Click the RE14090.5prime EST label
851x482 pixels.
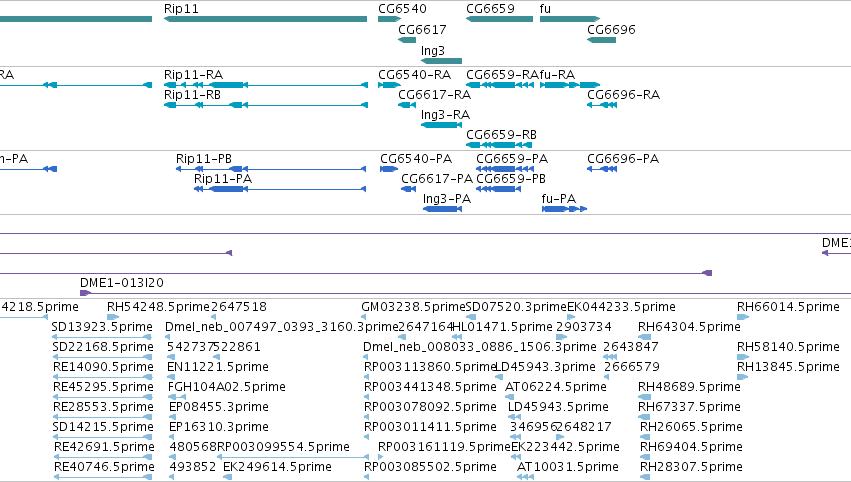pos(103,367)
